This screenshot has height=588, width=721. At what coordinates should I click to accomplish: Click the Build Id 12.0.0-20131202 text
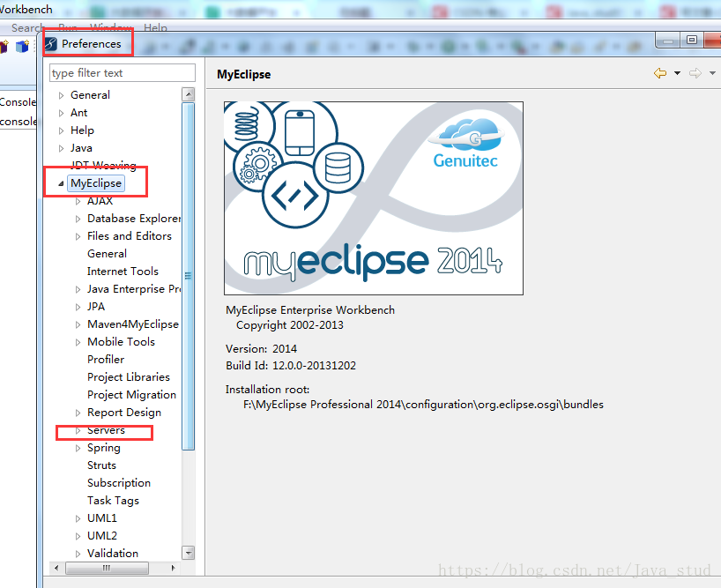pos(291,366)
